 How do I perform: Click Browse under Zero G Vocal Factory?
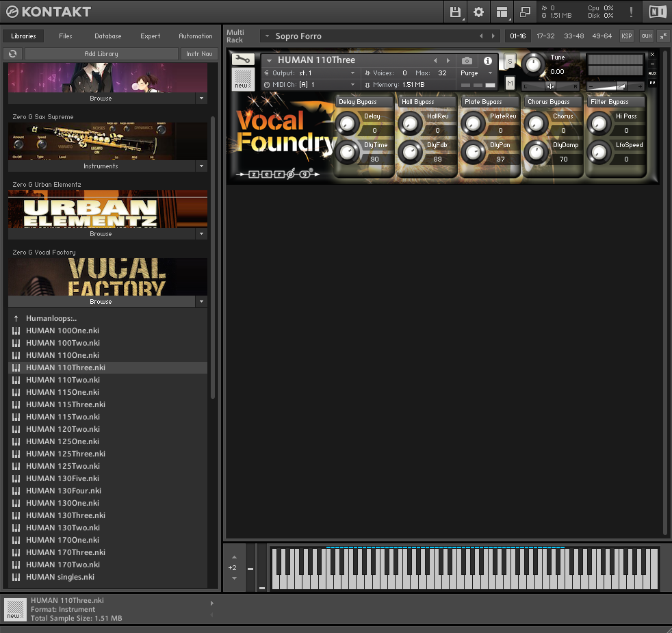coord(101,301)
